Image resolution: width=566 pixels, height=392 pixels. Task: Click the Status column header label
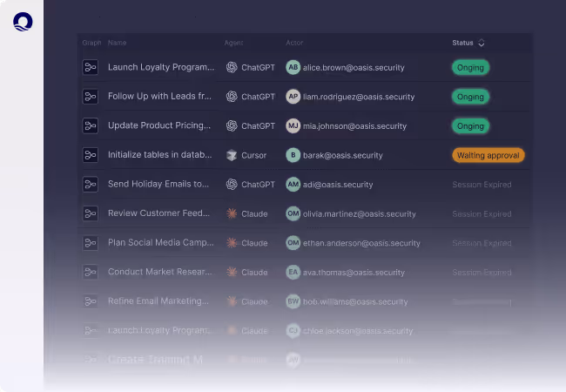point(462,43)
